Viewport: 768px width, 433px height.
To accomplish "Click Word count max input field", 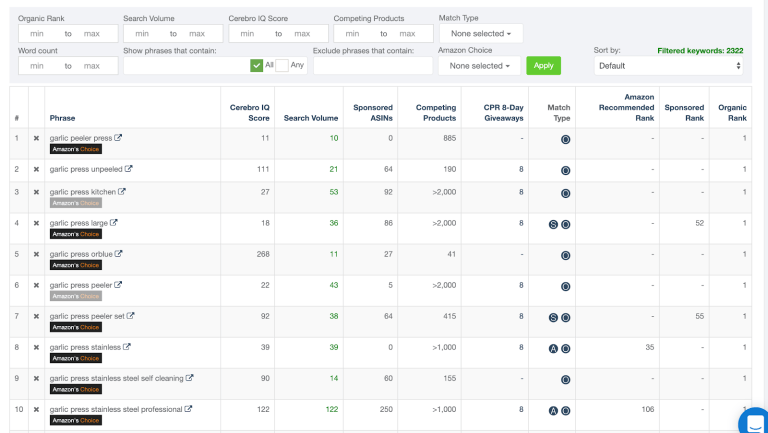I will 93,66.
